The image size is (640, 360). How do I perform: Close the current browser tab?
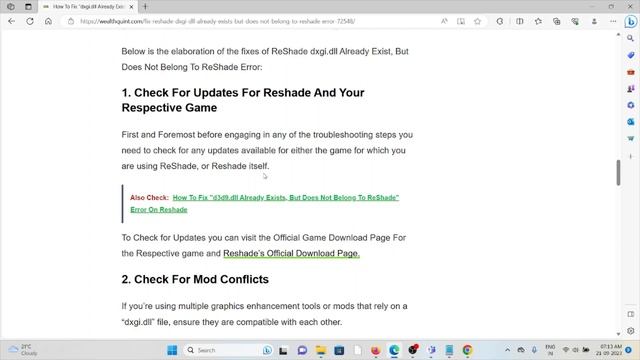tap(131, 7)
